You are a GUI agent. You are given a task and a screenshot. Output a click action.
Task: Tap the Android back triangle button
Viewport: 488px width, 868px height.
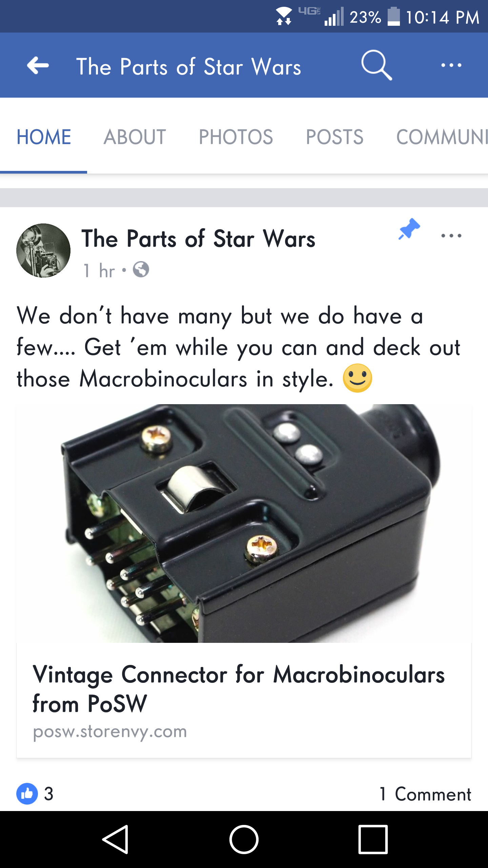pyautogui.click(x=115, y=840)
